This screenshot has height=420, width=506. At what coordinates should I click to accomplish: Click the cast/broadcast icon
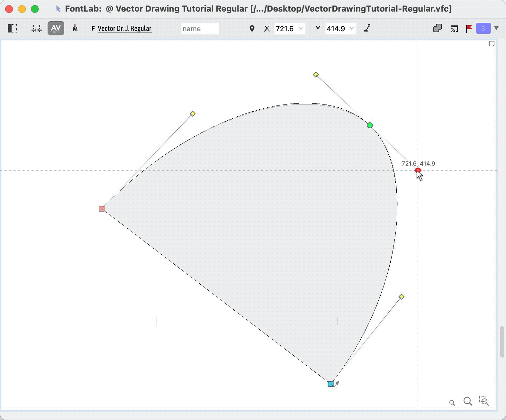(x=454, y=29)
